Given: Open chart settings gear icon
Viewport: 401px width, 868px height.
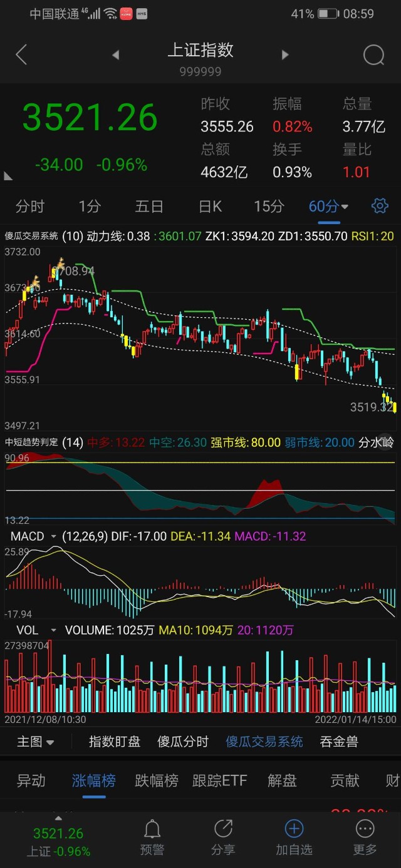Looking at the screenshot, I should point(380,206).
